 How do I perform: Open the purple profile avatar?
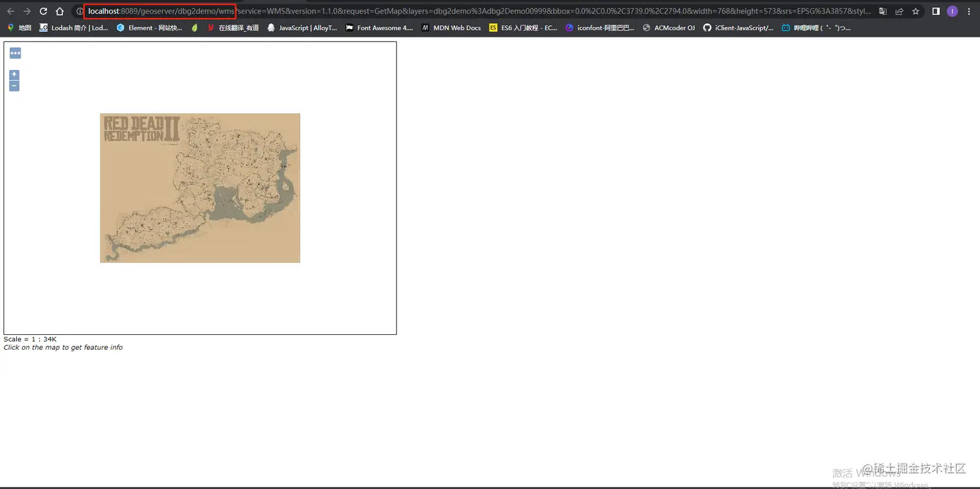[x=952, y=11]
